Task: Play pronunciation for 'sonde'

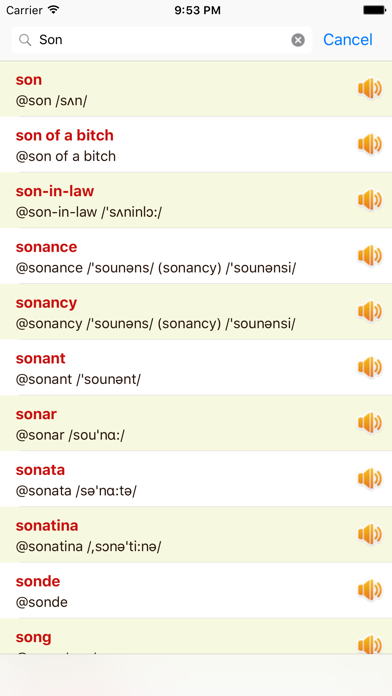Action: click(x=370, y=590)
